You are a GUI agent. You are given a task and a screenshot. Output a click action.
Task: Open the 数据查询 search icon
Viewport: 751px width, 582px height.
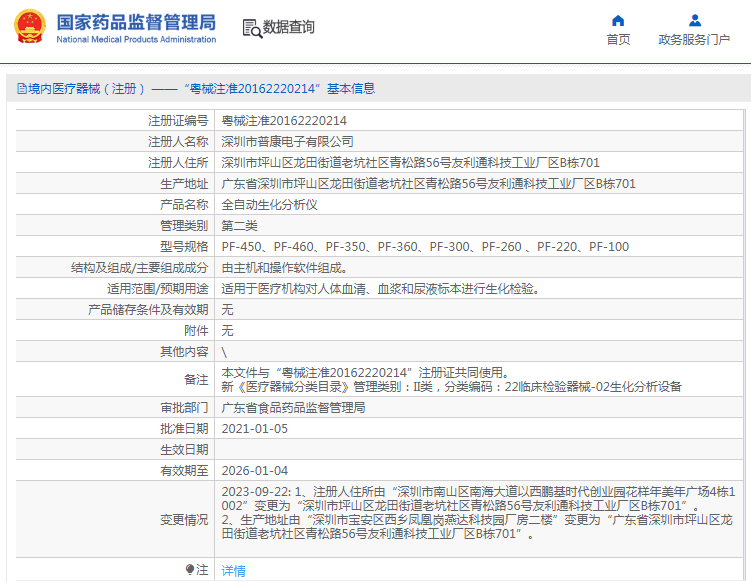252,28
